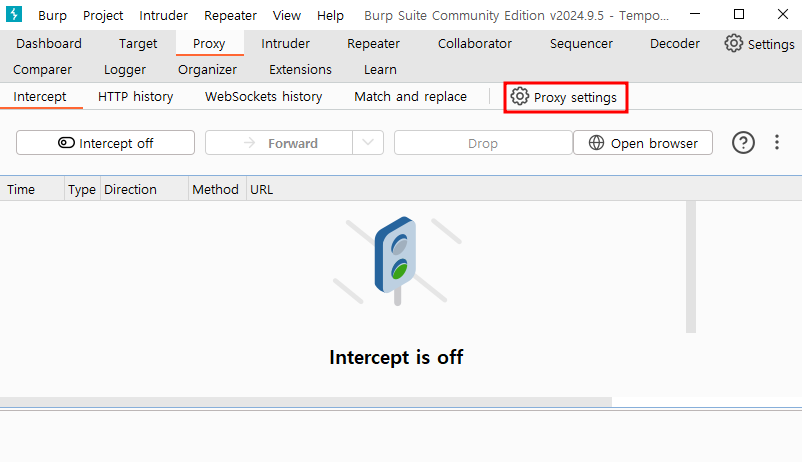Switch to the Dashboard tab
802x462 pixels.
[49, 43]
